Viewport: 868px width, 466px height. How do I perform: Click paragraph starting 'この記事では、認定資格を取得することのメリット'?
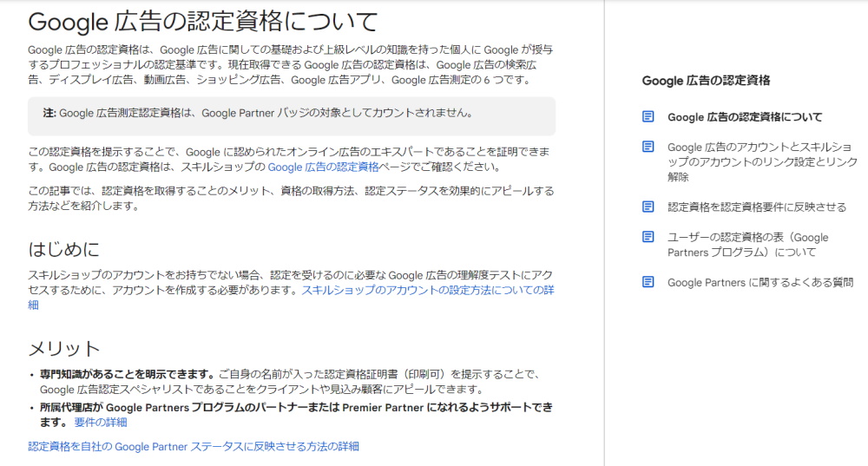(x=291, y=198)
